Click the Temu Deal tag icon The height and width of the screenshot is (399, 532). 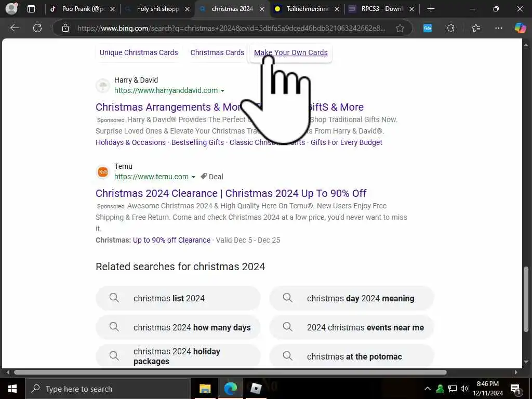204,177
